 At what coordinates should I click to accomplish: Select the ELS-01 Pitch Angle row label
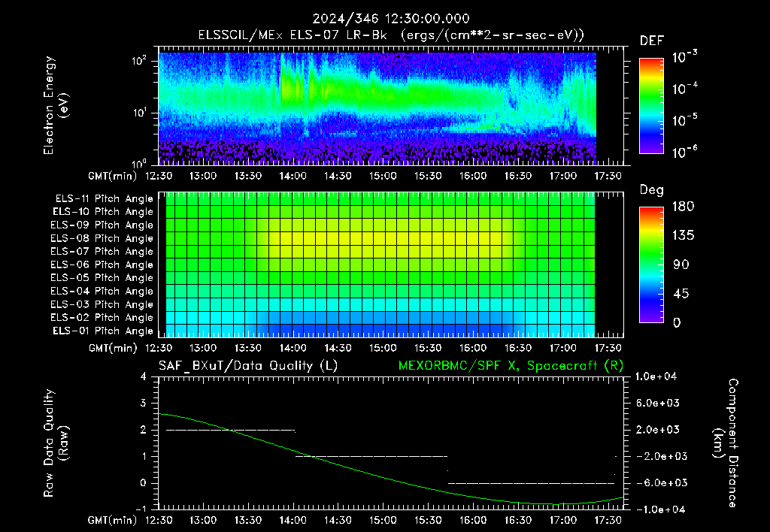103,331
